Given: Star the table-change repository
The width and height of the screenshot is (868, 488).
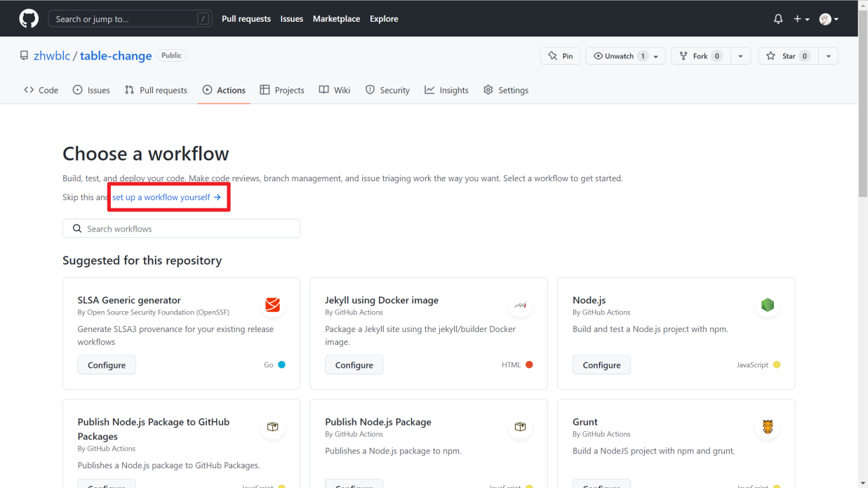Looking at the screenshot, I should (x=788, y=56).
